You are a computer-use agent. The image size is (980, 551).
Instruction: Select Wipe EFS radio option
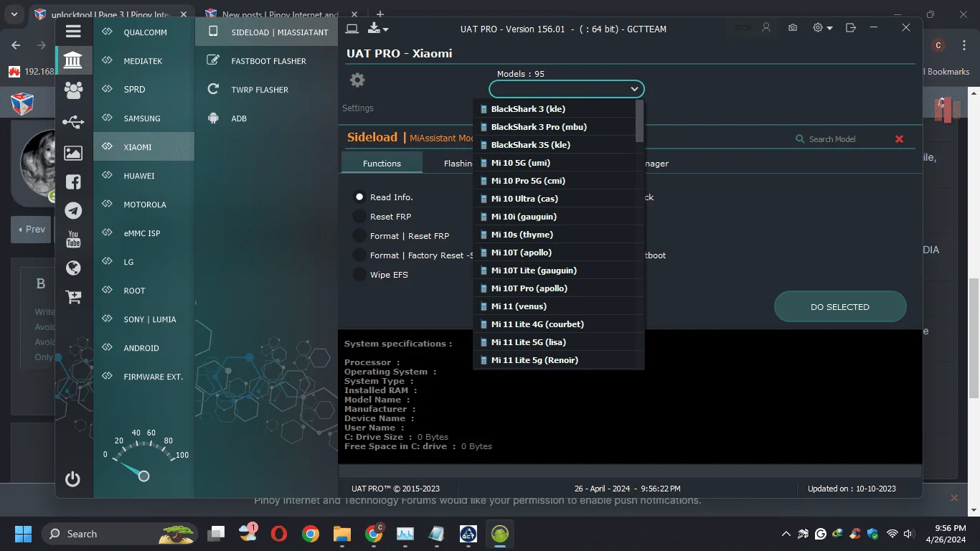tap(359, 274)
